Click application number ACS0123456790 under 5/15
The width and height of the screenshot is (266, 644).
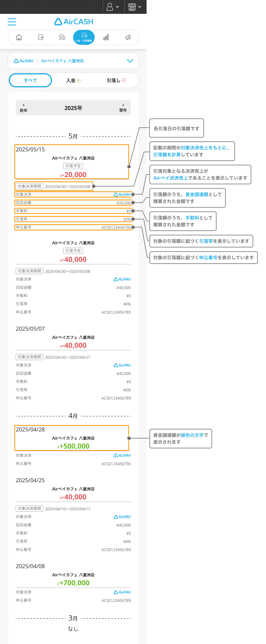pos(116,228)
